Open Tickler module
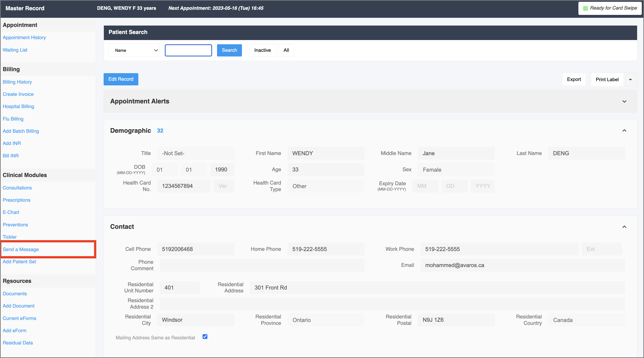The image size is (644, 358). coord(10,237)
